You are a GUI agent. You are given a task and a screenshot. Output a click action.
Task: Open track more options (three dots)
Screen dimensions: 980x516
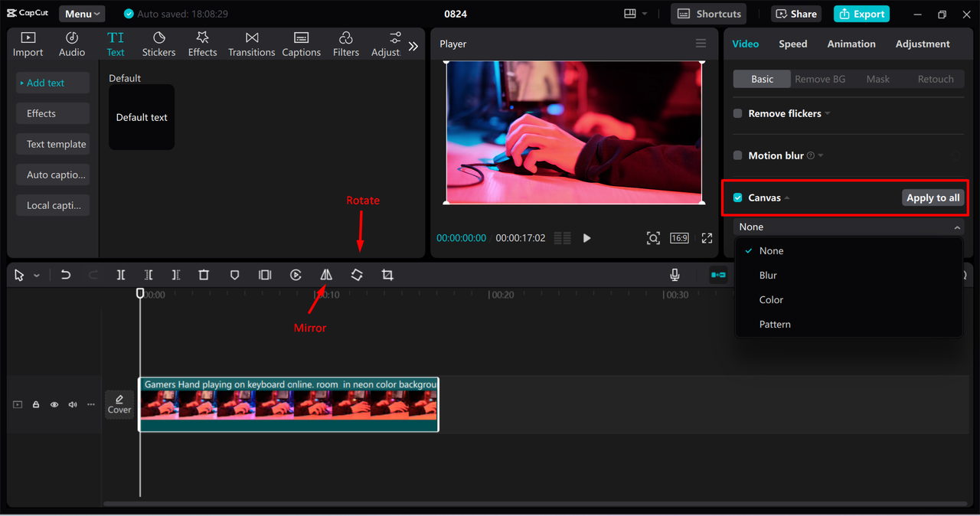tap(91, 404)
